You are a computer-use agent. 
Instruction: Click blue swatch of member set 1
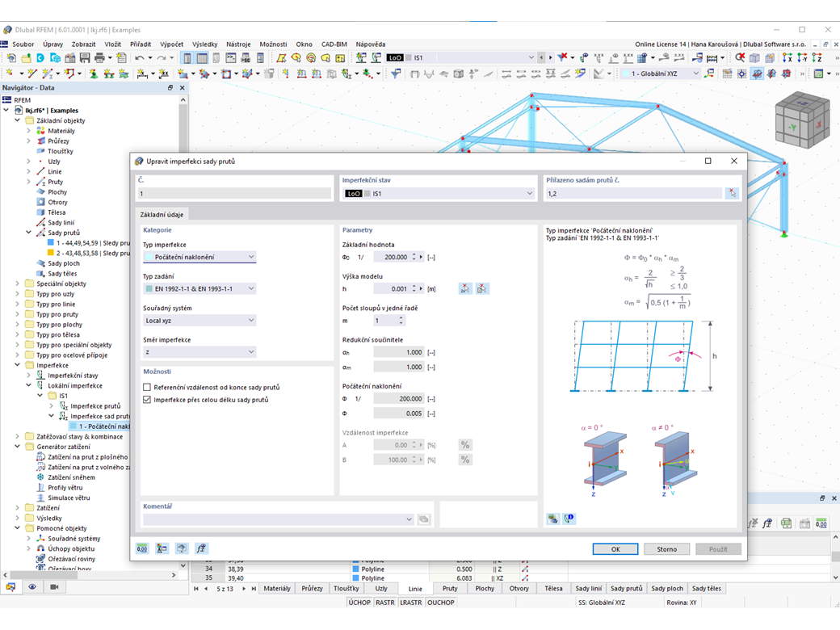[x=51, y=242]
